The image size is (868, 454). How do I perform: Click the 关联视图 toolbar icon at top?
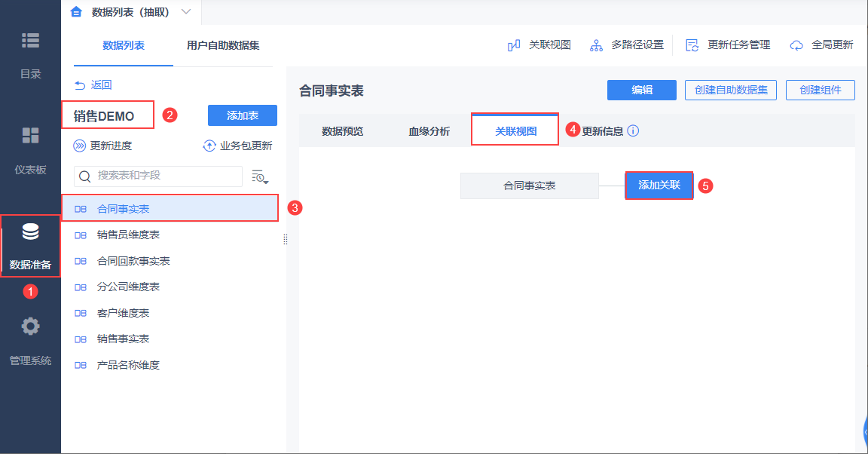click(x=515, y=45)
